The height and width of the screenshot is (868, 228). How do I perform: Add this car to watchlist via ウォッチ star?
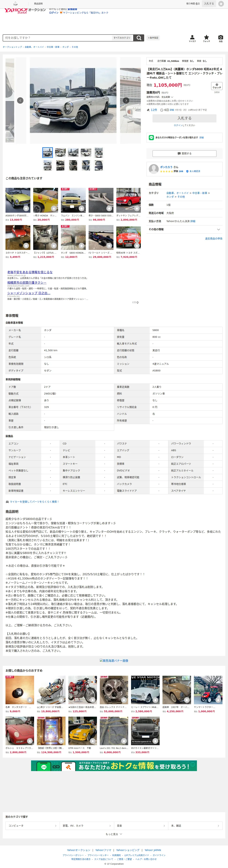(217, 86)
